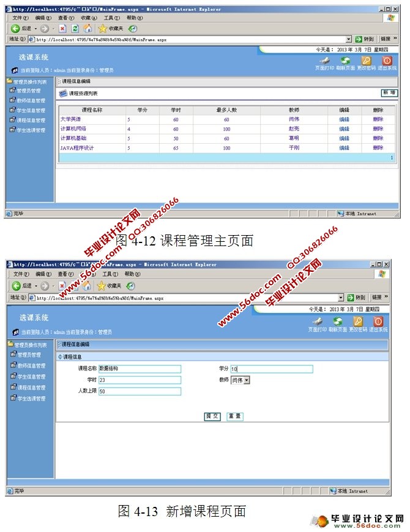
Task: Click the 提交 submit button
Action: point(212,416)
